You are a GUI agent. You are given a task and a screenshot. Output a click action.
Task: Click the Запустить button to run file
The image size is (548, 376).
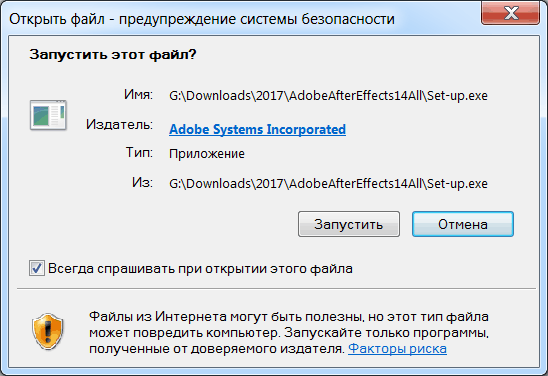click(349, 224)
